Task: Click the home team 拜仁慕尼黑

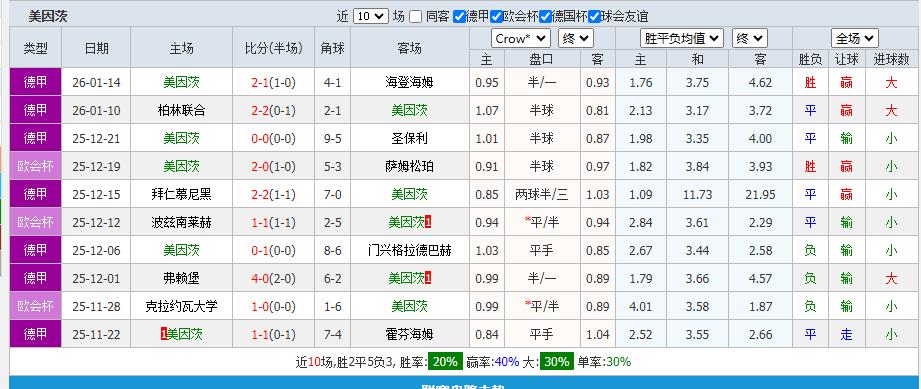Action: (181, 194)
